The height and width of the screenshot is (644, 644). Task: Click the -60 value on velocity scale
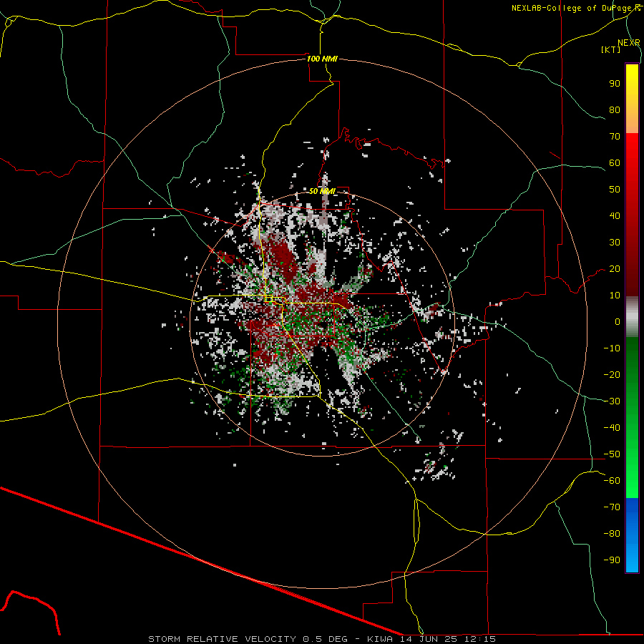pos(612,481)
